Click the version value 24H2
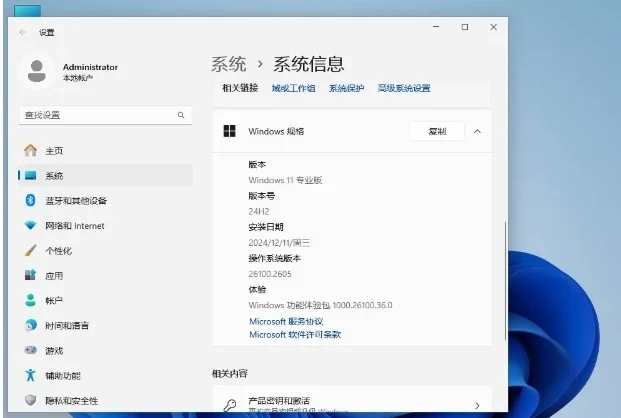The height and width of the screenshot is (418, 621). (x=259, y=212)
